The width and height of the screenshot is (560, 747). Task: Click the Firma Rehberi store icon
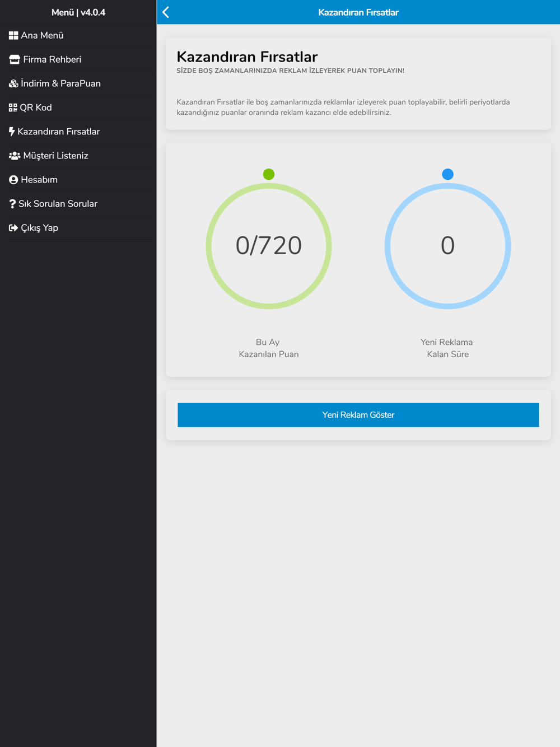click(x=15, y=59)
